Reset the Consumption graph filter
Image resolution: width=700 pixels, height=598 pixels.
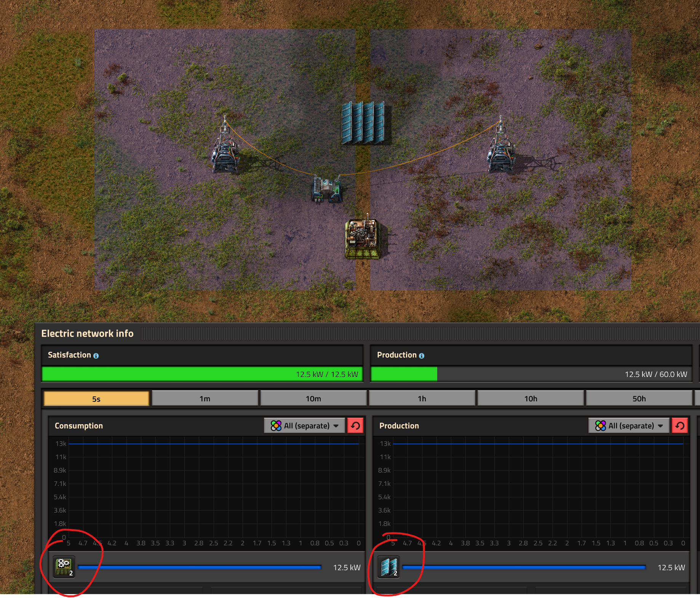click(x=356, y=425)
